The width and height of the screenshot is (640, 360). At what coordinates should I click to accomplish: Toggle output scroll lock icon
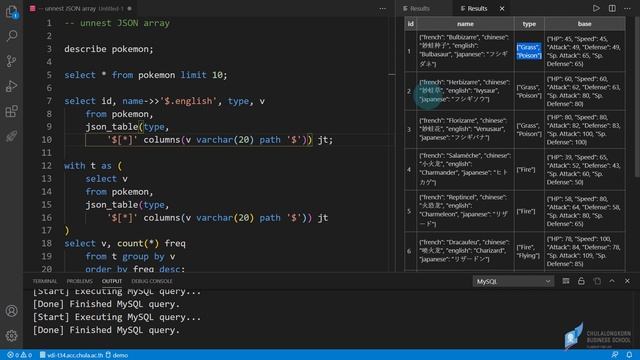pyautogui.click(x=581, y=281)
